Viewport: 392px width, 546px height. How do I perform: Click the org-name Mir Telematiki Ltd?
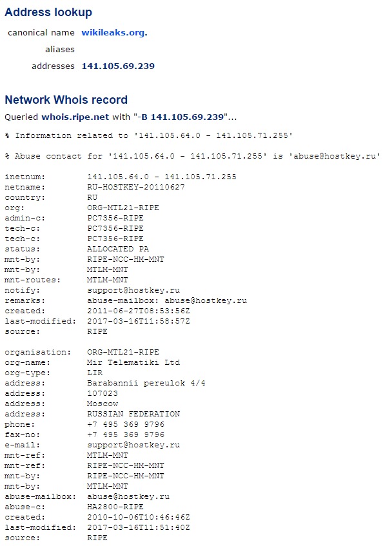133,362
